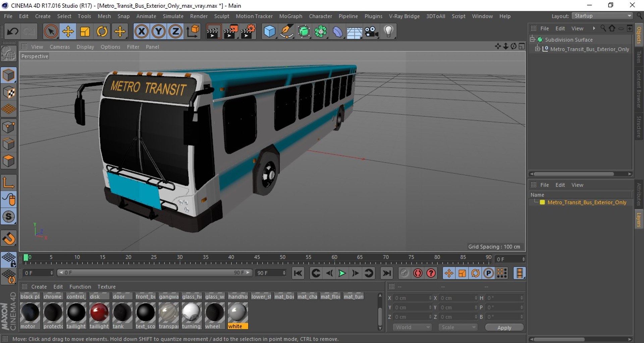
Task: Add a floor environment object
Action: coord(354,32)
